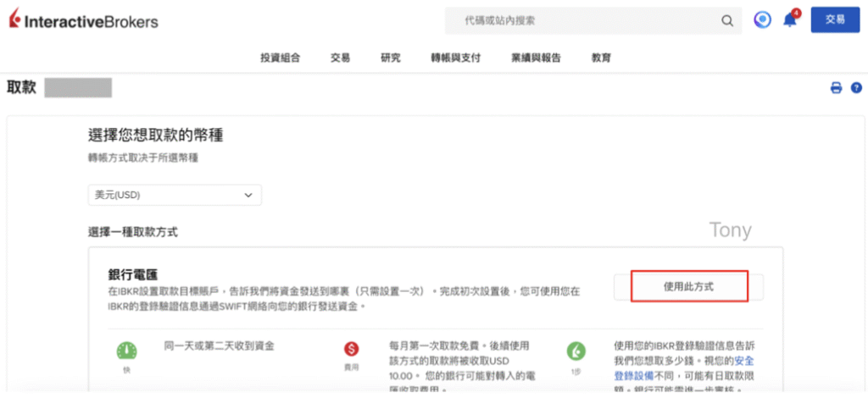
Task: Open the 業績與報告 menu
Action: 536,58
